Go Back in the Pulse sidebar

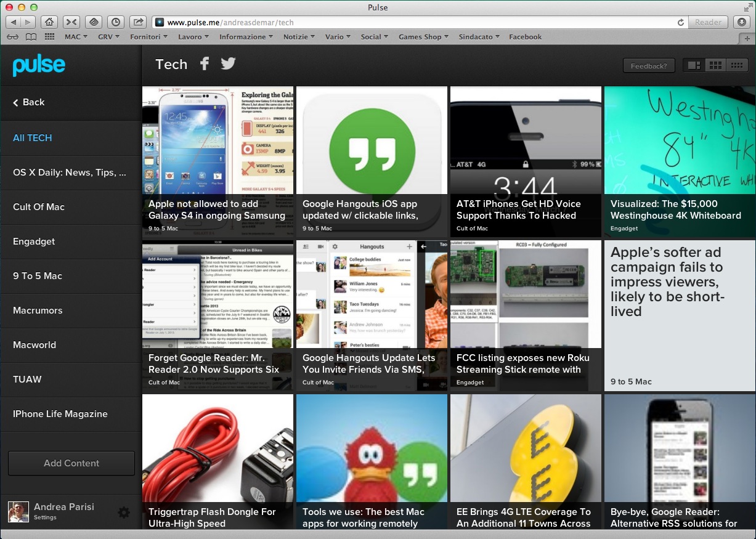71,102
